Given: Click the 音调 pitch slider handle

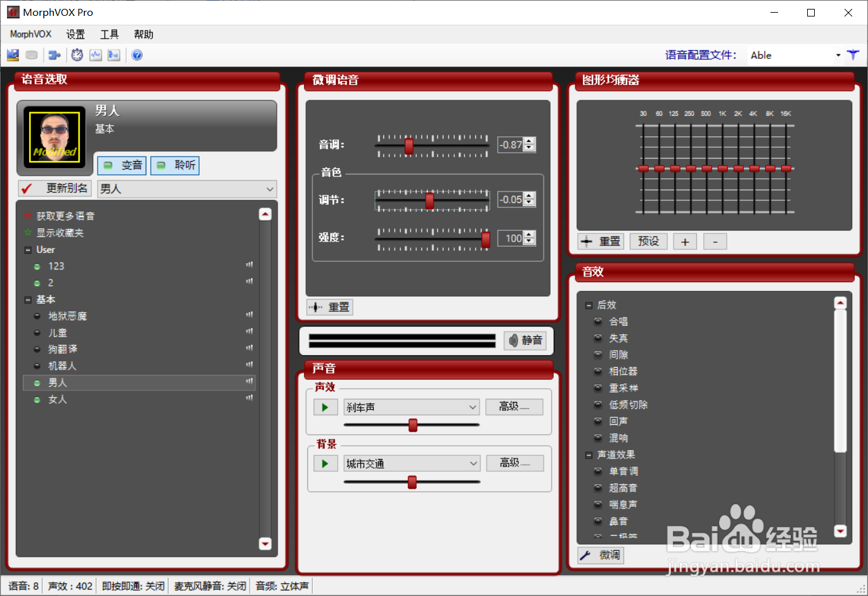Looking at the screenshot, I should [x=409, y=146].
